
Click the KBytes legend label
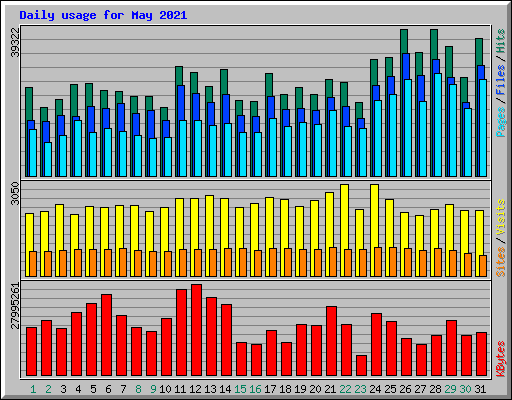tap(501, 359)
